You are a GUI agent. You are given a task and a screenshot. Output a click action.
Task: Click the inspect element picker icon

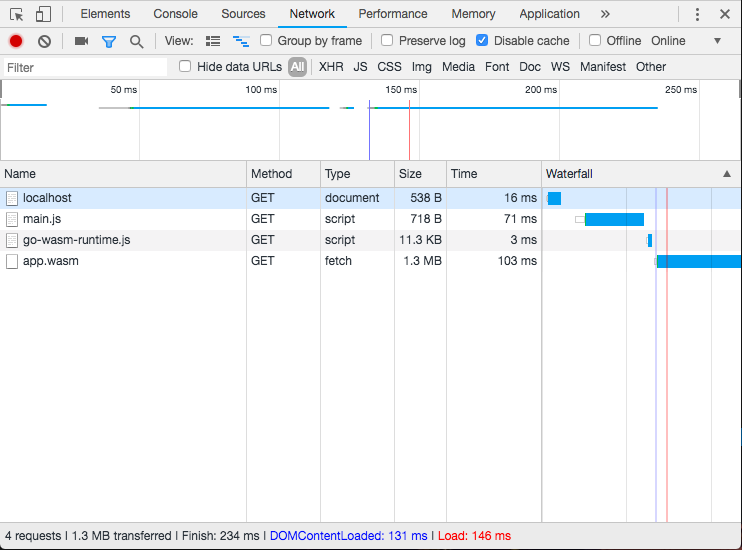tap(17, 14)
